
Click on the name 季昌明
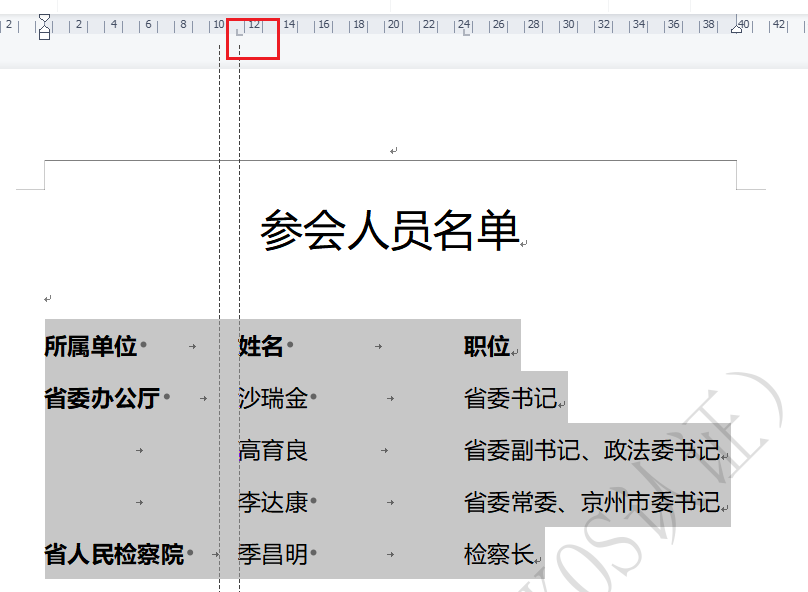coord(273,555)
